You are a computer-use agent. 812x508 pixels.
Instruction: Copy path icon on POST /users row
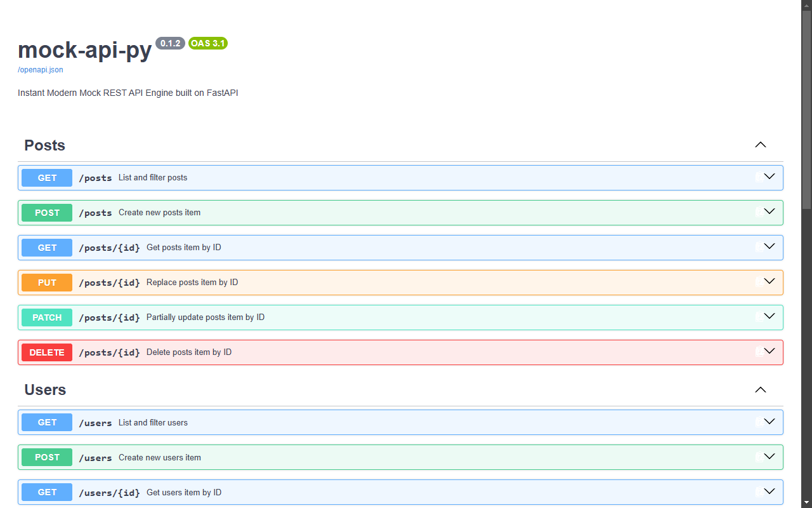point(759,457)
